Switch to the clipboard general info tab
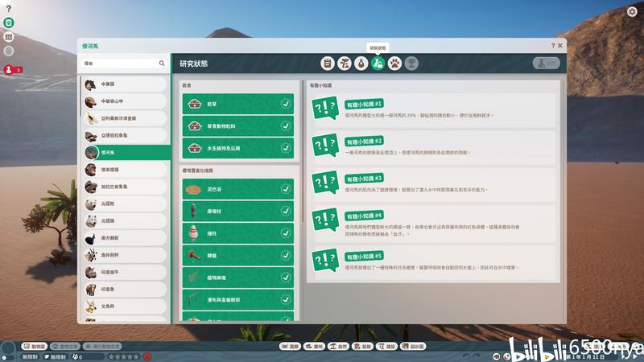This screenshot has height=362, width=644. pos(328,64)
